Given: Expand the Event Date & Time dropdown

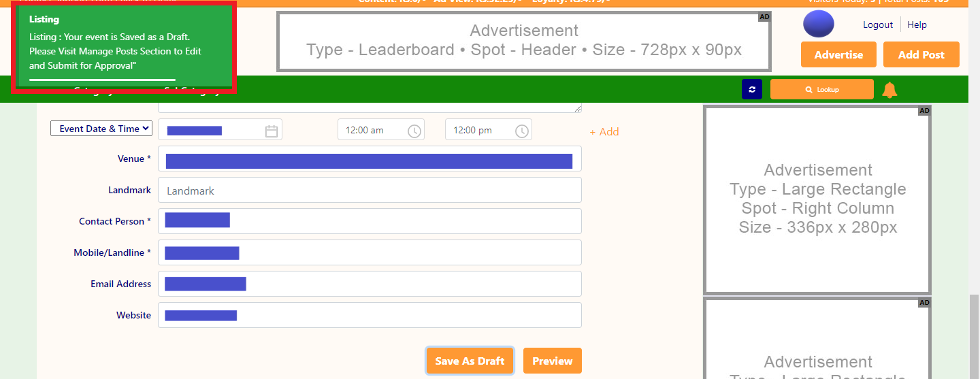Looking at the screenshot, I should tap(101, 129).
